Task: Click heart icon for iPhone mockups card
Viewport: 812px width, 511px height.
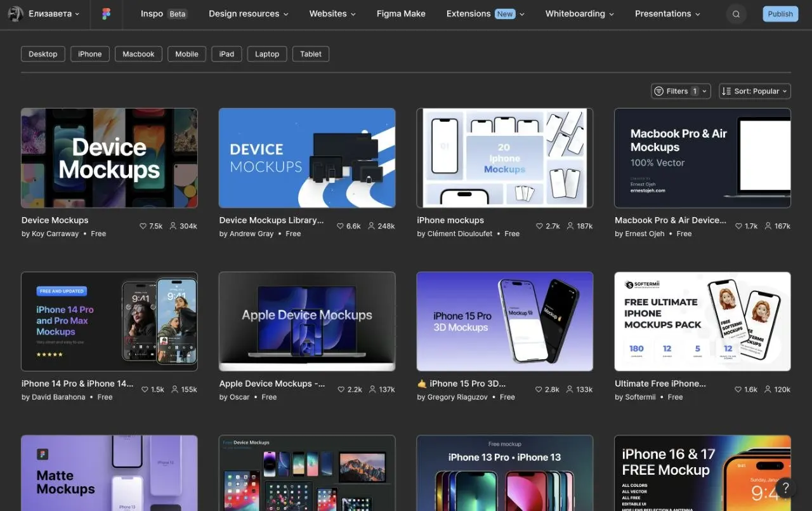Action: coord(539,226)
